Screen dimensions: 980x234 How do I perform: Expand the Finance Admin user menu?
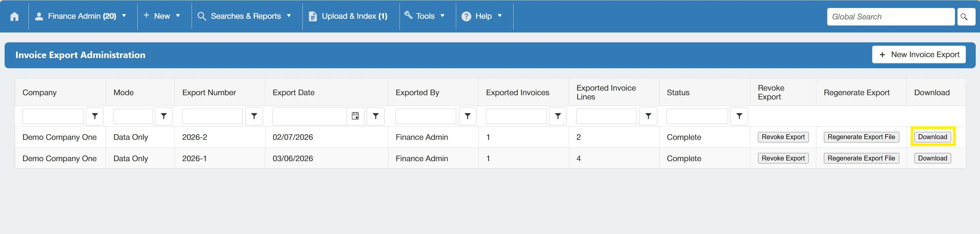point(81,16)
